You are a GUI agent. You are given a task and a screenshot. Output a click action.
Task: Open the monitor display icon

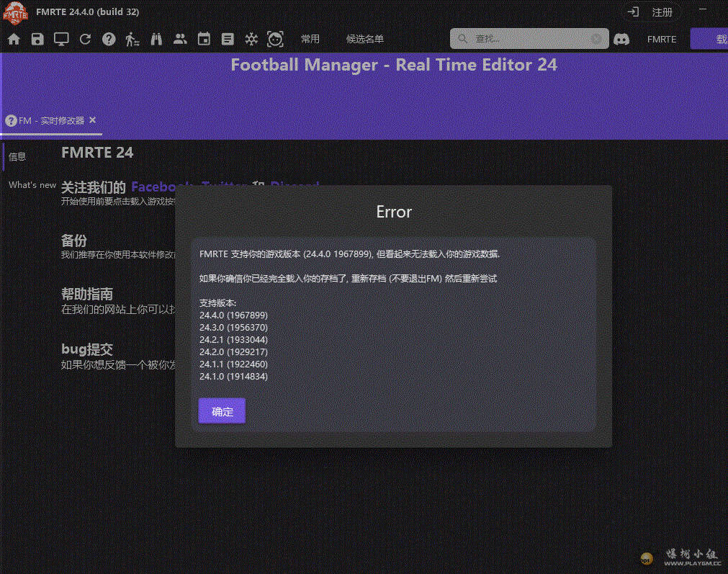pos(61,39)
